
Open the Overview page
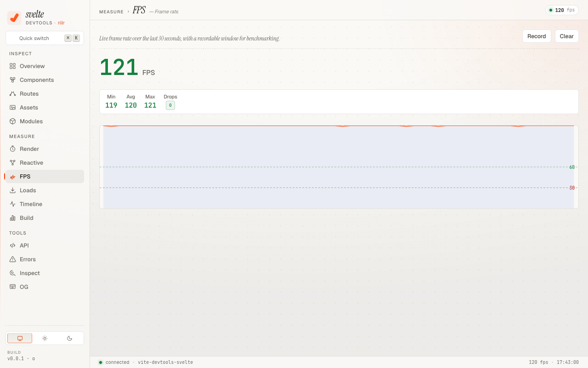coord(45,66)
